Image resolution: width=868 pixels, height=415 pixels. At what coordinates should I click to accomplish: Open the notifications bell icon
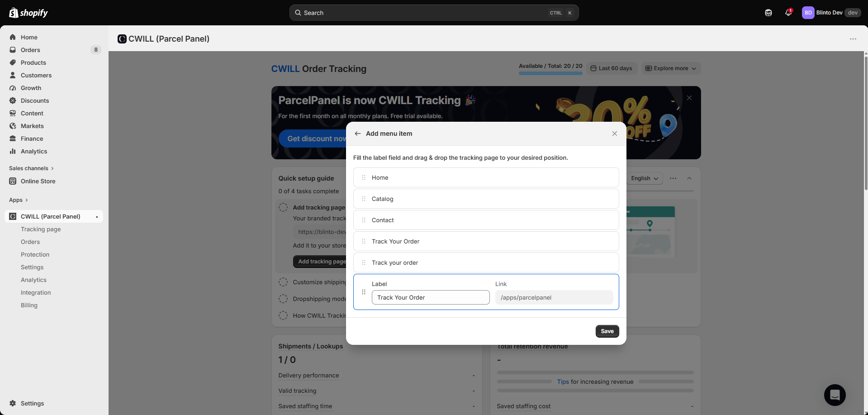coord(788,12)
